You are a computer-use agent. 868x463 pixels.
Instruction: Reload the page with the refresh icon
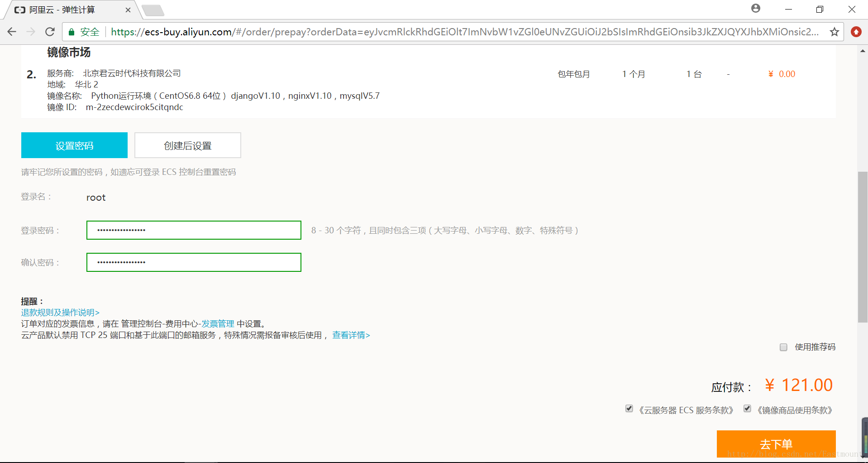[50, 32]
